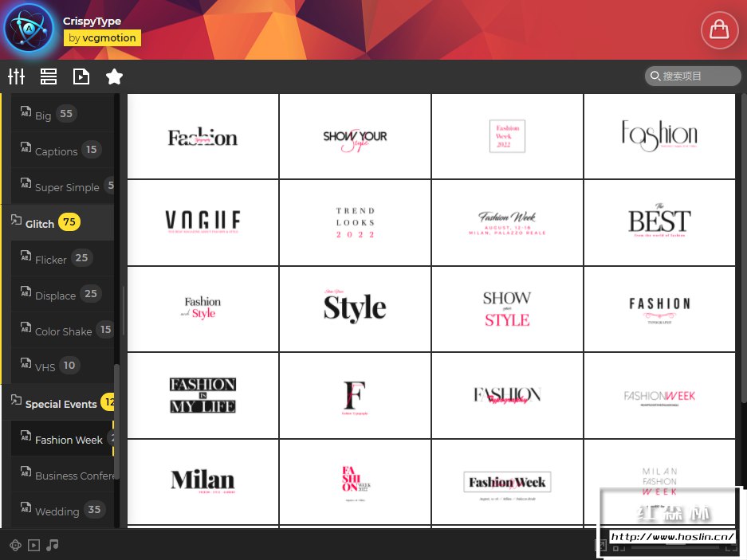Image resolution: width=747 pixels, height=560 pixels.
Task: Switch to list view icon
Action: click(x=48, y=76)
